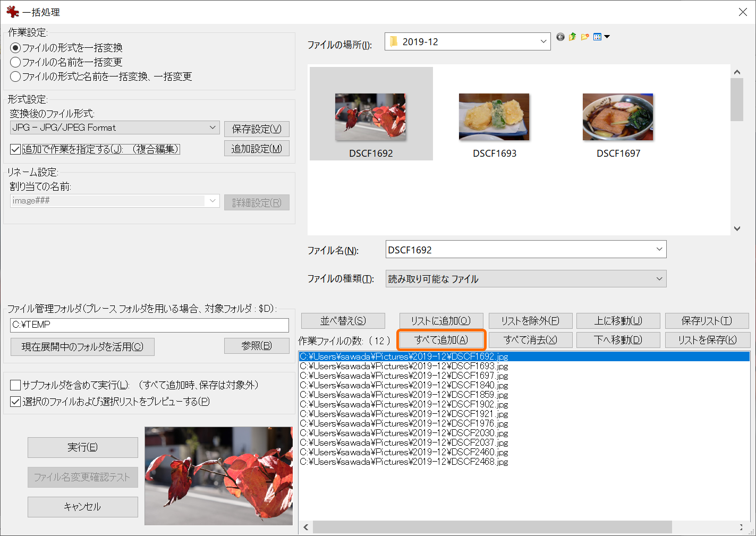This screenshot has width=756, height=536.
Task: Expand the 2019-12 folder location dropdown
Action: pyautogui.click(x=543, y=41)
